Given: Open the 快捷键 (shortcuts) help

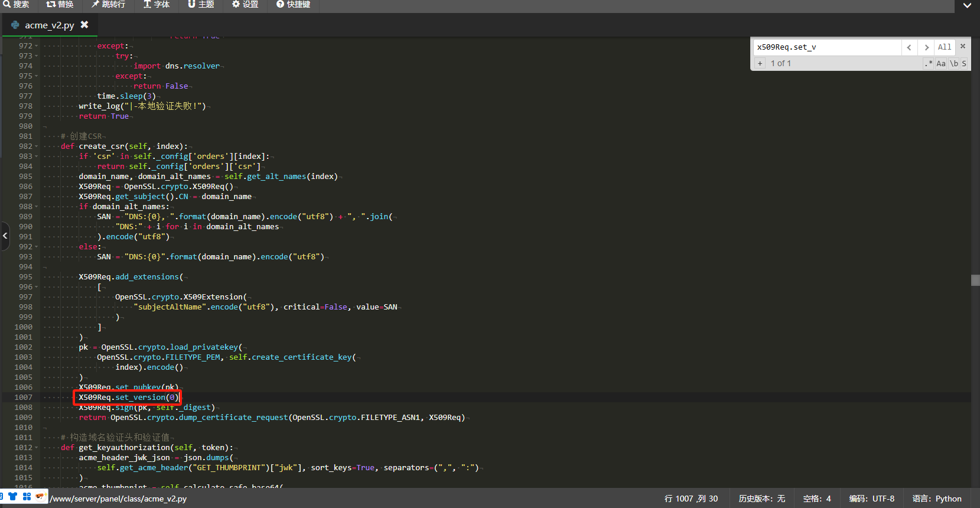Looking at the screenshot, I should pos(293,4).
